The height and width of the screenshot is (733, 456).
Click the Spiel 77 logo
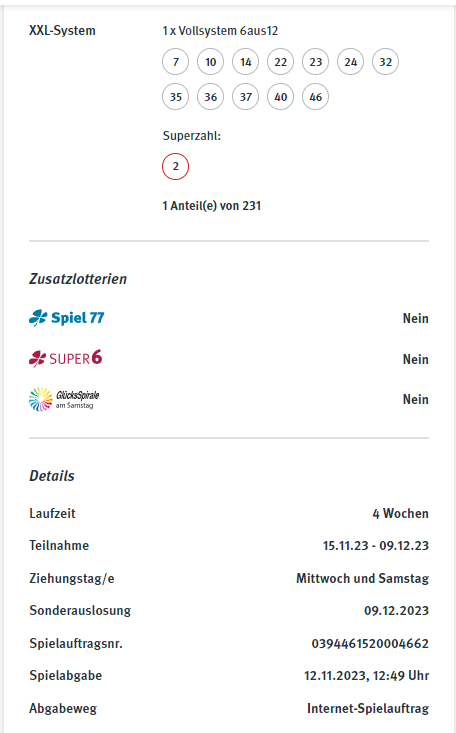pyautogui.click(x=66, y=318)
